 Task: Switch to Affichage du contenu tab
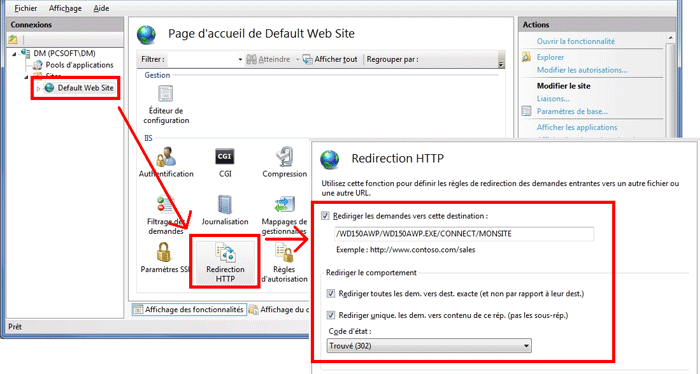coord(279,309)
